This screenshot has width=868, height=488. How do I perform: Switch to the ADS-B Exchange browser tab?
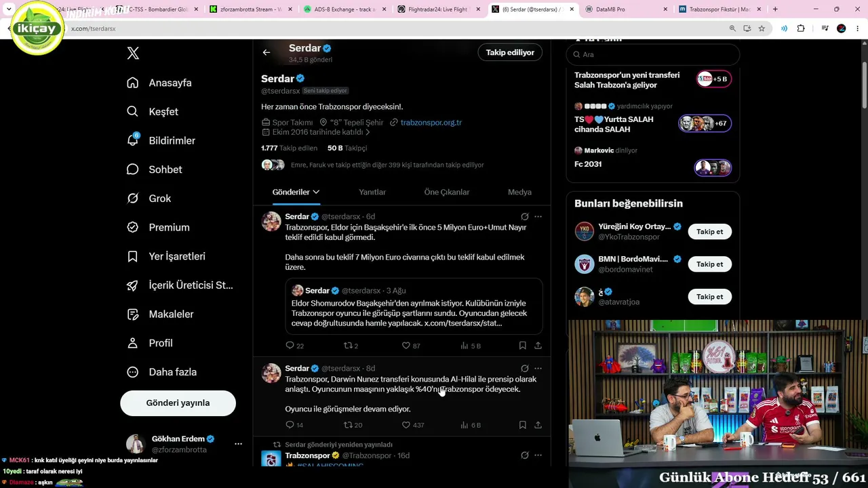click(344, 9)
